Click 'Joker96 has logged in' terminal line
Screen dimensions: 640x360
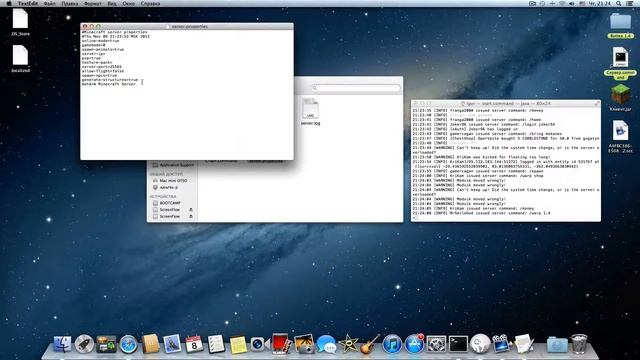coord(465,129)
